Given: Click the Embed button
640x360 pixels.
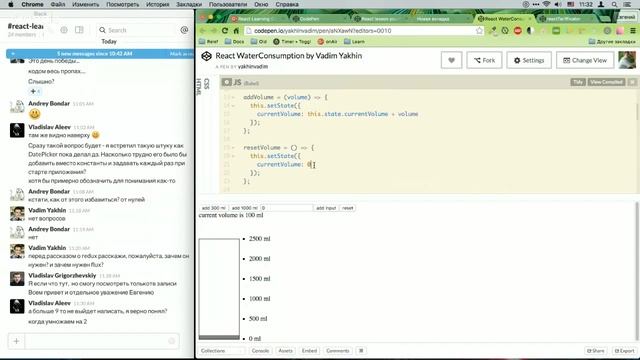Looking at the screenshot, I should tap(309, 351).
